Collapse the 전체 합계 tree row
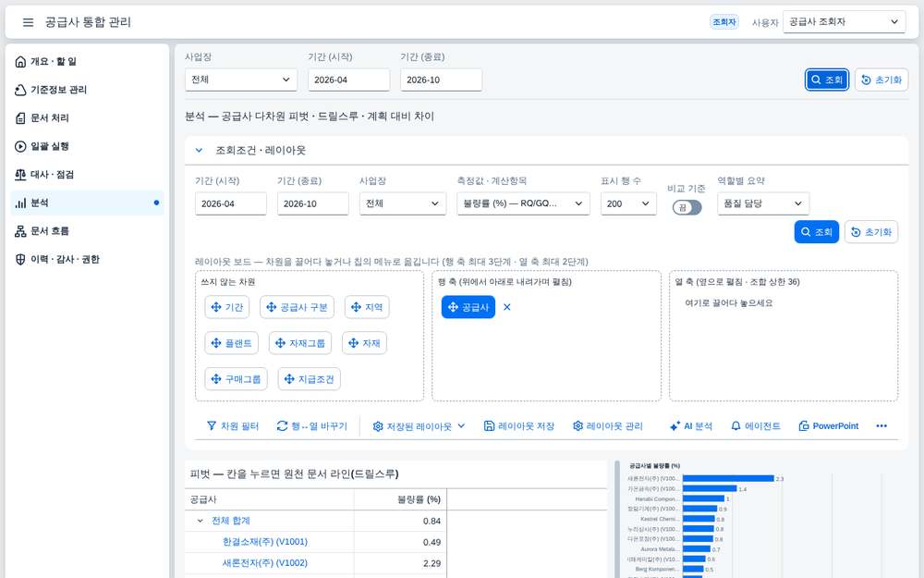 coord(200,521)
